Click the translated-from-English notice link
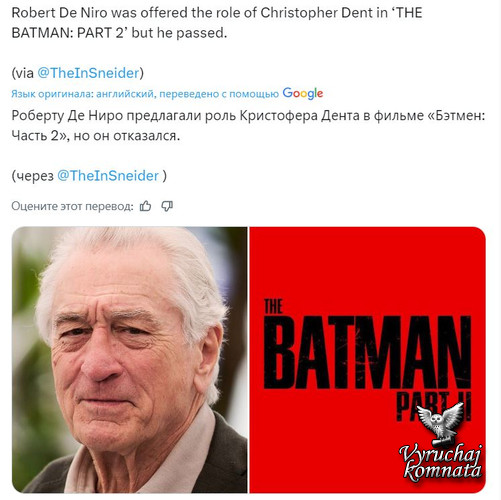 click(x=145, y=94)
